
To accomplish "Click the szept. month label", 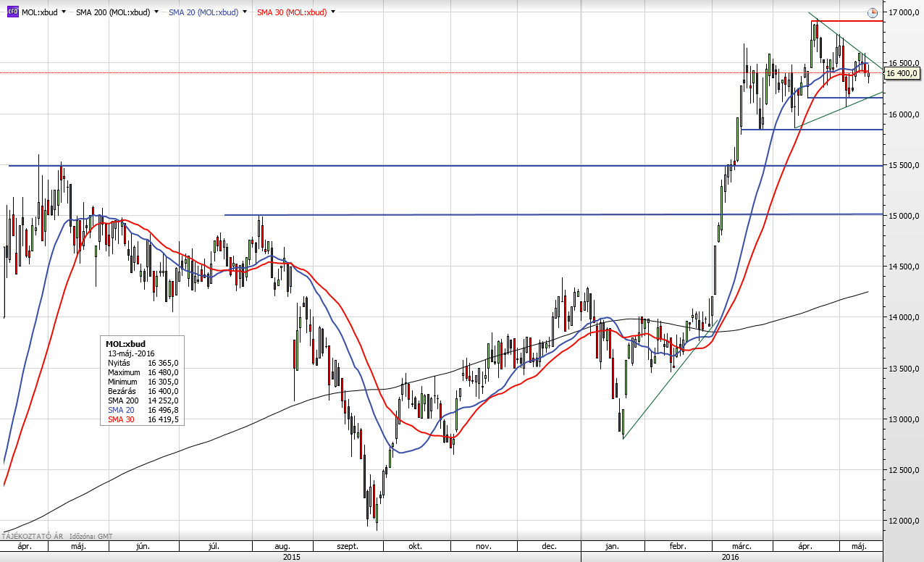I will (348, 546).
